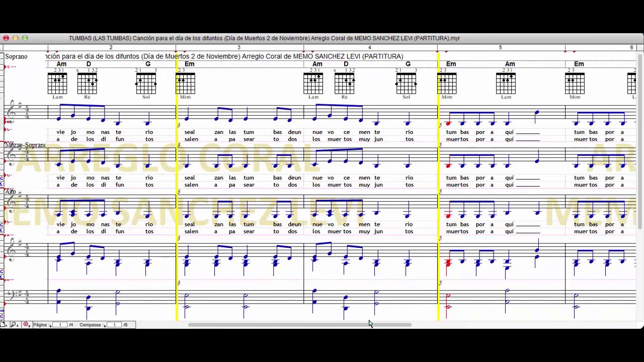Click measure number 4 on the ruler
Viewport: 644px width, 362px height.
369,47
